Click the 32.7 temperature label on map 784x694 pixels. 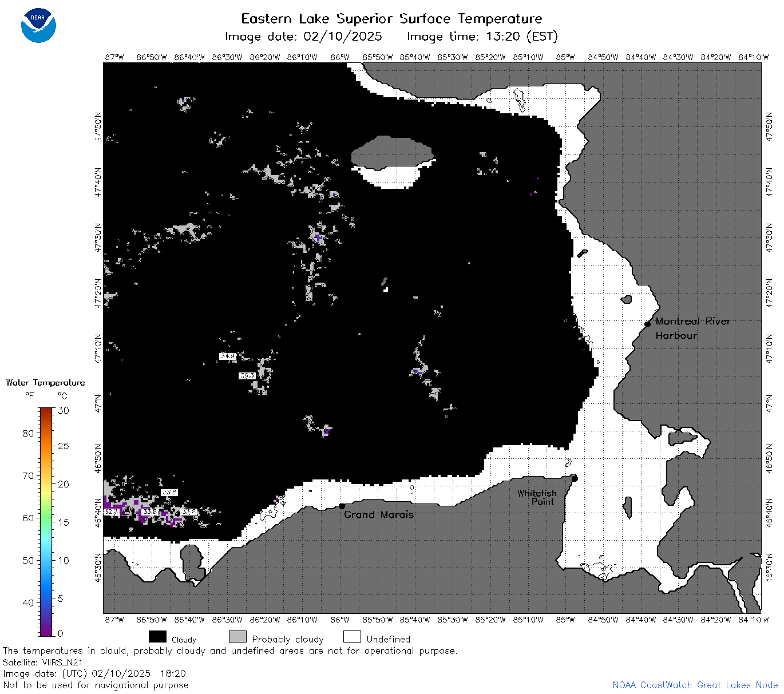pyautogui.click(x=112, y=511)
